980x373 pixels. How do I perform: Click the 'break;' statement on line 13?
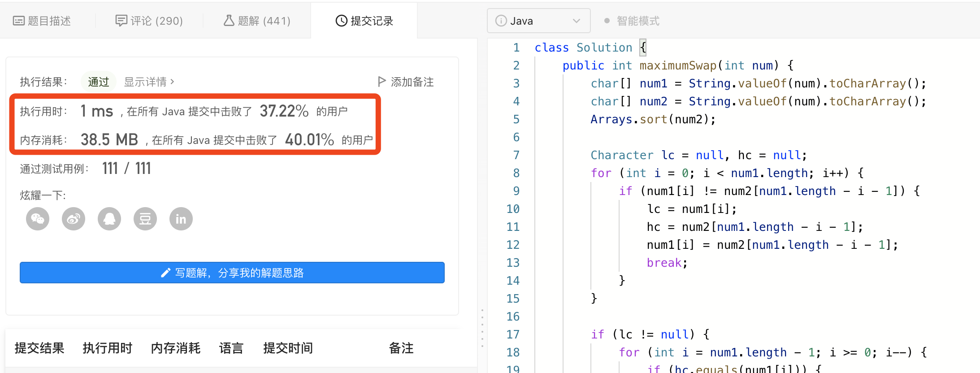[667, 263]
